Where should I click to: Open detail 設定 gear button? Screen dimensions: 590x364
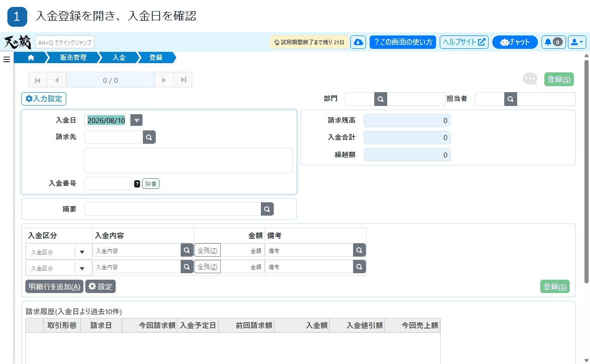[x=100, y=287]
